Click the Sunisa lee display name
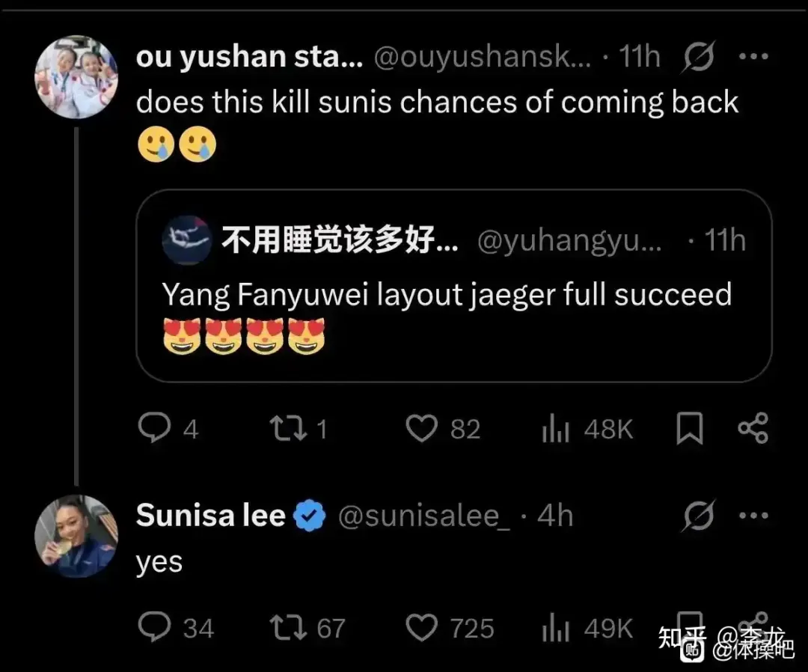Image resolution: width=808 pixels, height=672 pixels. (x=211, y=516)
